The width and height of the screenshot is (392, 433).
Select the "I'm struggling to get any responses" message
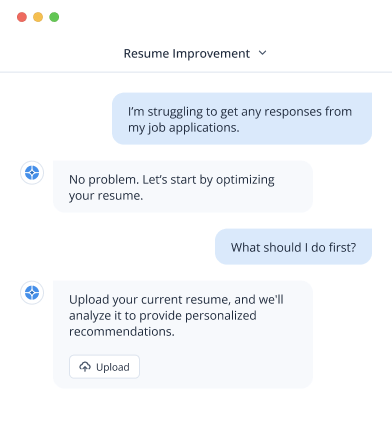[x=242, y=119]
